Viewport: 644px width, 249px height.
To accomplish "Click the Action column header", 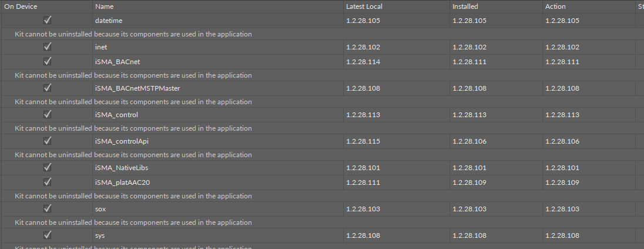I will (x=555, y=6).
